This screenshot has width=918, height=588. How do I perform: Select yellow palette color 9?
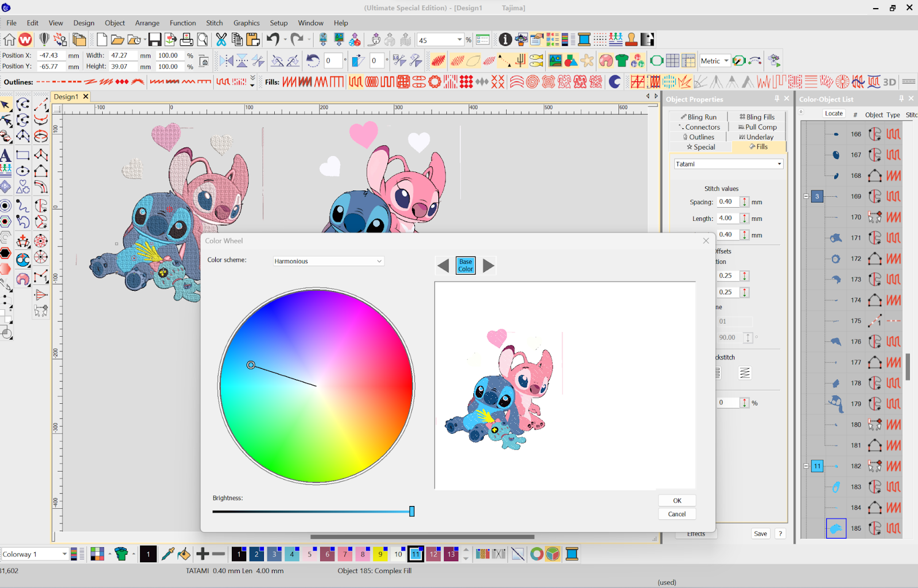click(379, 554)
